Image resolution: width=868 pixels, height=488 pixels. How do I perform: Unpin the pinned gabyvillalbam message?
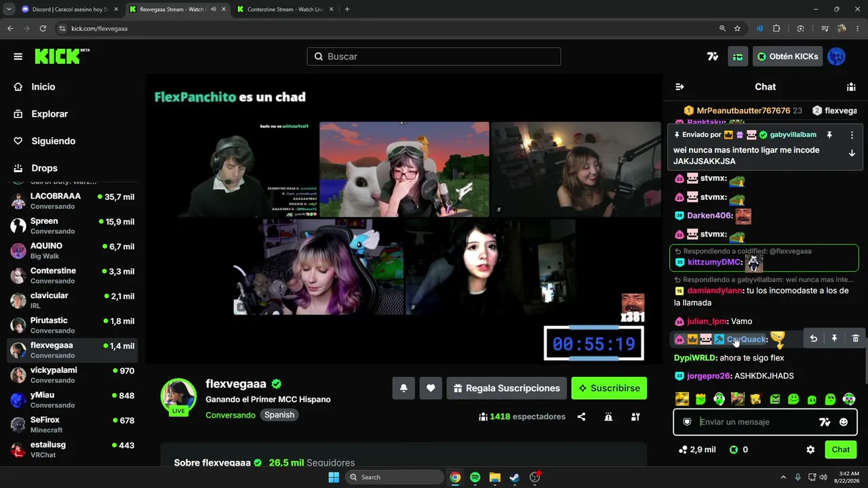[x=829, y=135]
